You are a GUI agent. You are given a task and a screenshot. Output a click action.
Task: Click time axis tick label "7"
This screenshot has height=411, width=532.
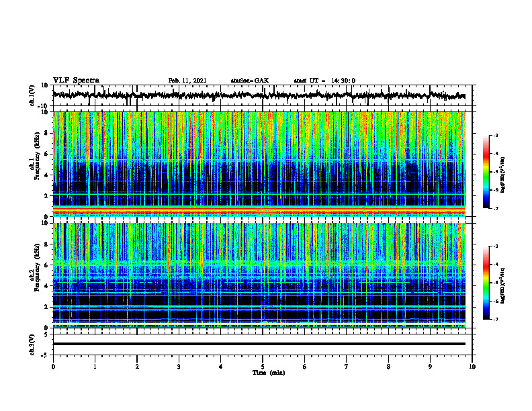347,367
